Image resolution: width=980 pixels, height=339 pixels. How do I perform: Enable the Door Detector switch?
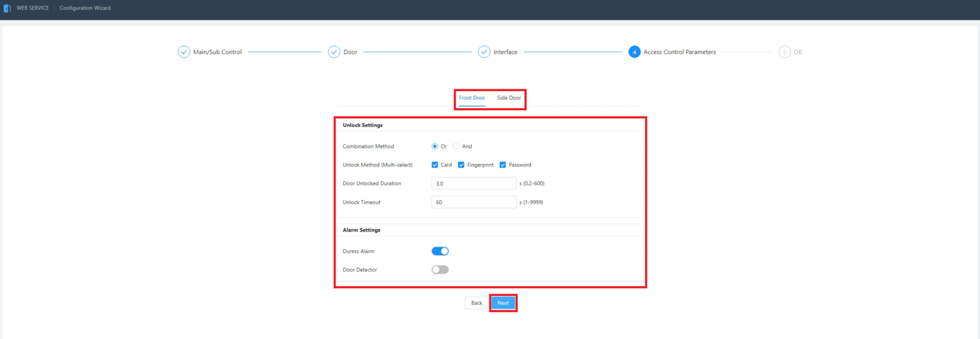point(440,269)
